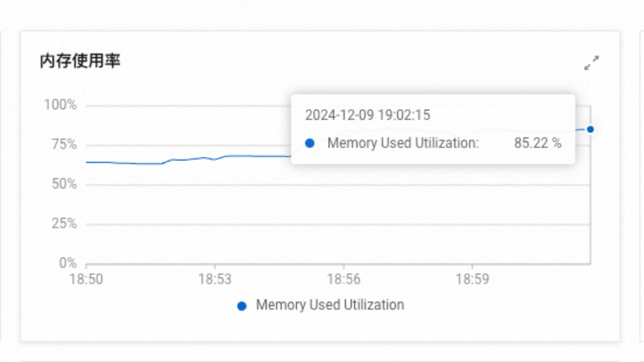
Task: Click the 0% y-axis label
Action: [67, 263]
